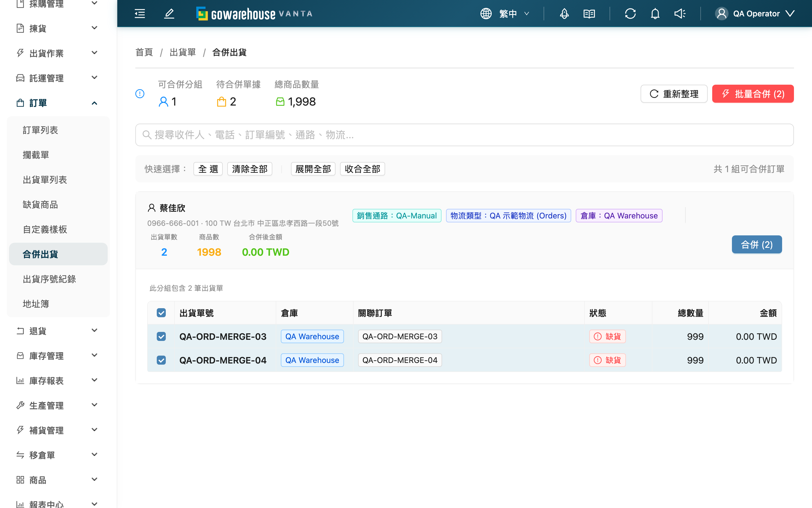The width and height of the screenshot is (812, 508).
Task: Open 出貨單列表 in sidebar
Action: tap(58, 180)
